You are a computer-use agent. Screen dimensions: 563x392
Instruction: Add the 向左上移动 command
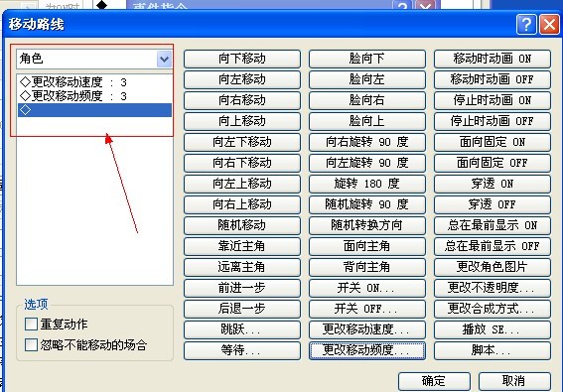(242, 184)
